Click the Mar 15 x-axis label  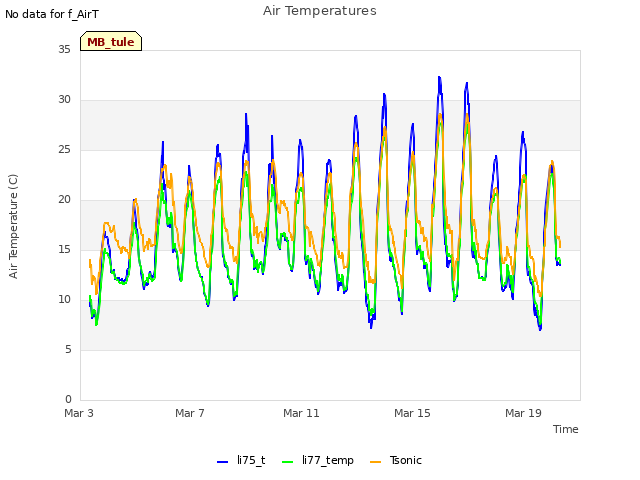(412, 413)
